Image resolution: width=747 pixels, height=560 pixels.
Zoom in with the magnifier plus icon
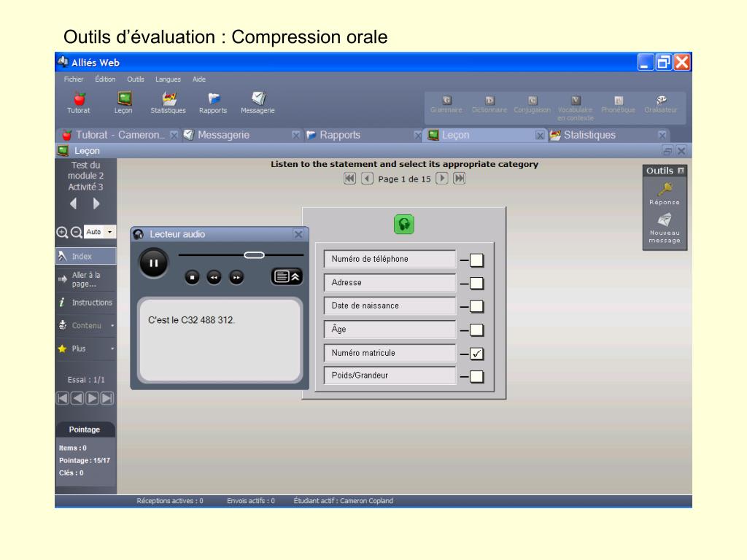pyautogui.click(x=62, y=233)
